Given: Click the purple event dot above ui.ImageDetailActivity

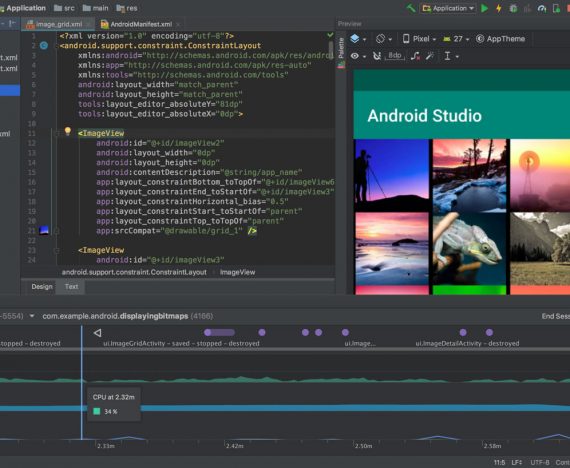Looking at the screenshot, I should 463,332.
